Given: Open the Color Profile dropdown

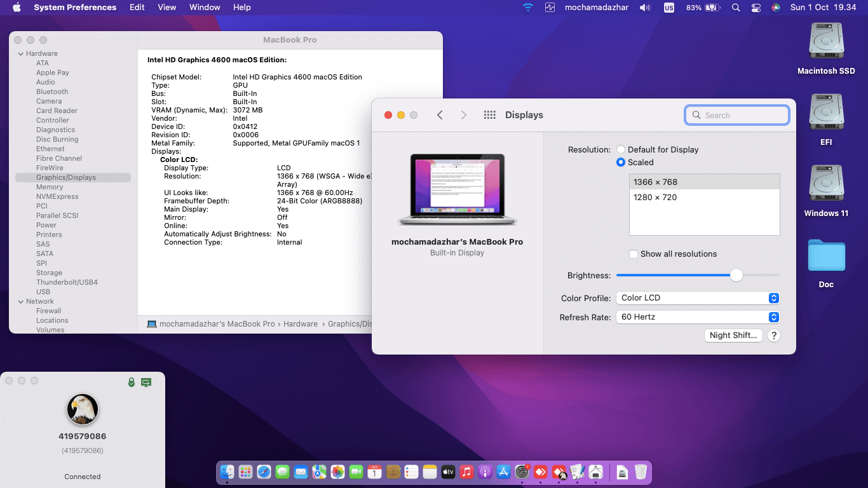Looking at the screenshot, I should point(697,297).
